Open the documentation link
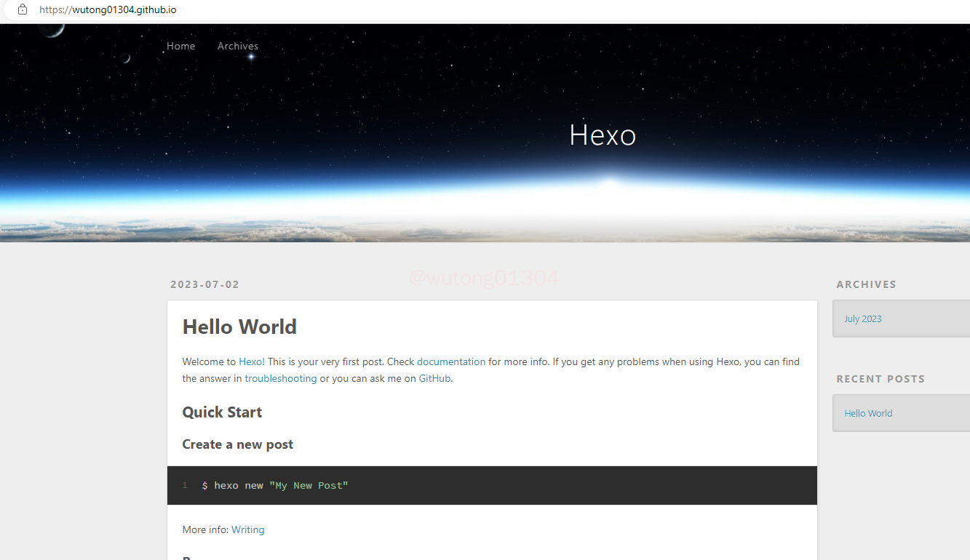This screenshot has width=970, height=560. click(x=450, y=361)
